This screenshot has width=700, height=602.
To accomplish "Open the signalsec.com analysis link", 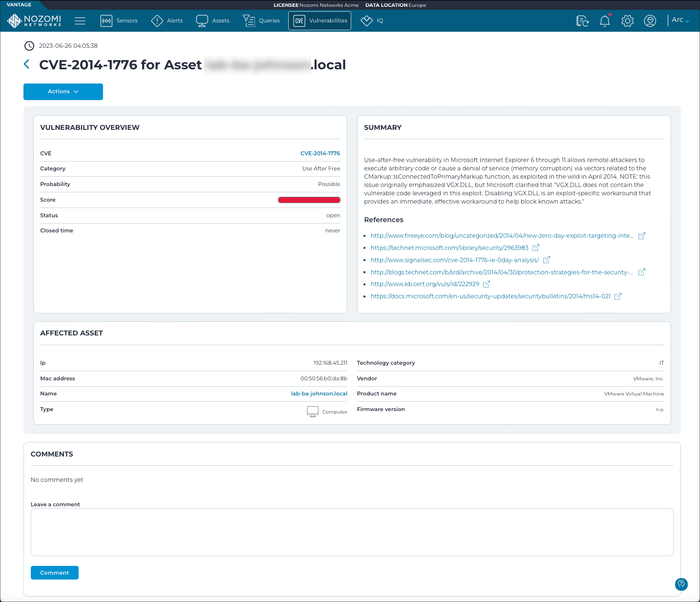I will click(455, 260).
